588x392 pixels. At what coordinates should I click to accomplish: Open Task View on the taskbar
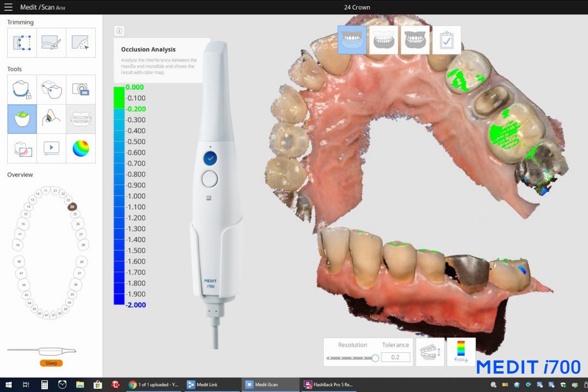[x=26, y=385]
